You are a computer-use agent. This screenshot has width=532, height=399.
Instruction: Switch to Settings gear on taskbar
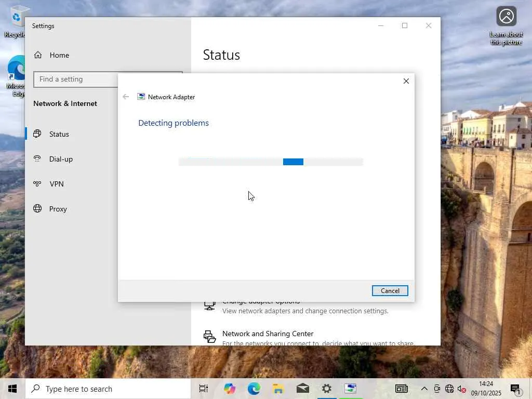327,389
